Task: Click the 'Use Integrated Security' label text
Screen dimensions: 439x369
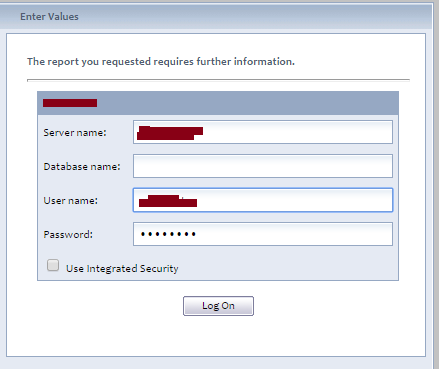Action: (x=122, y=269)
